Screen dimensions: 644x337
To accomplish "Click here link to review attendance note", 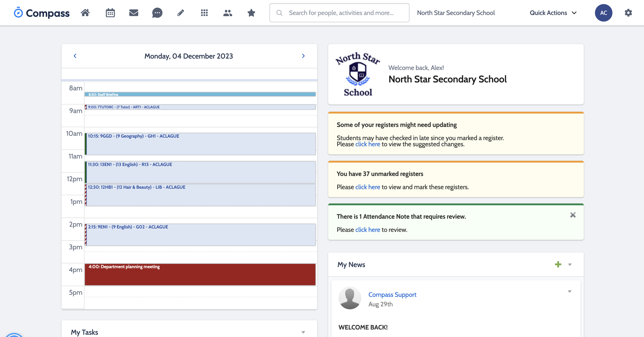I will coord(367,230).
